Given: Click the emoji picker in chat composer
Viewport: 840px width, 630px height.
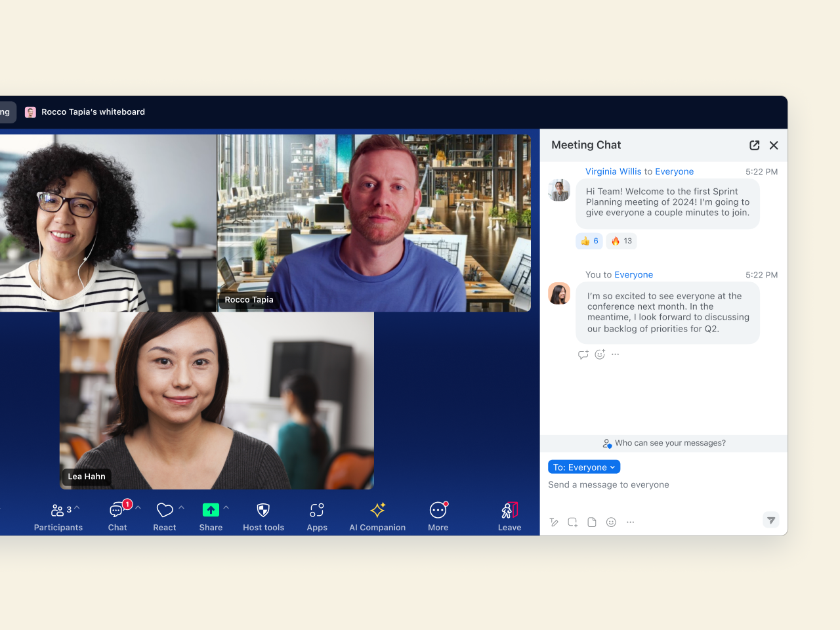Looking at the screenshot, I should [611, 522].
